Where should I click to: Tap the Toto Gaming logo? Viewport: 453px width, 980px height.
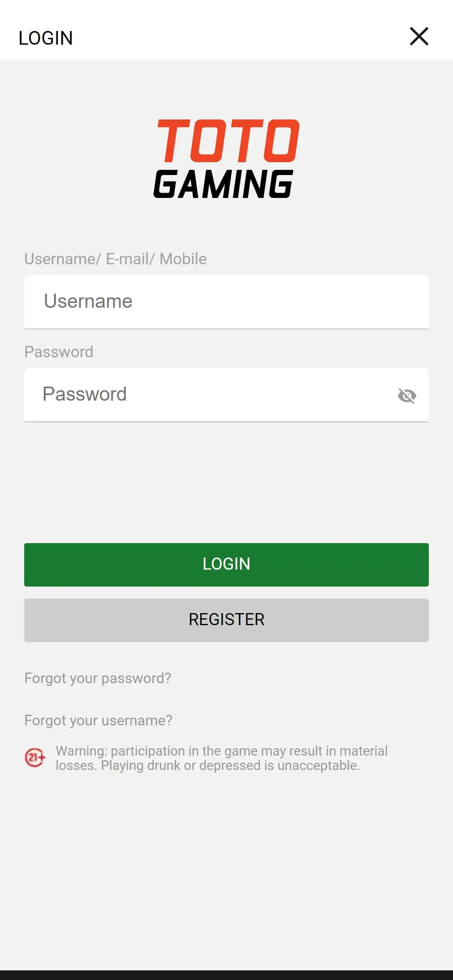coord(226,159)
